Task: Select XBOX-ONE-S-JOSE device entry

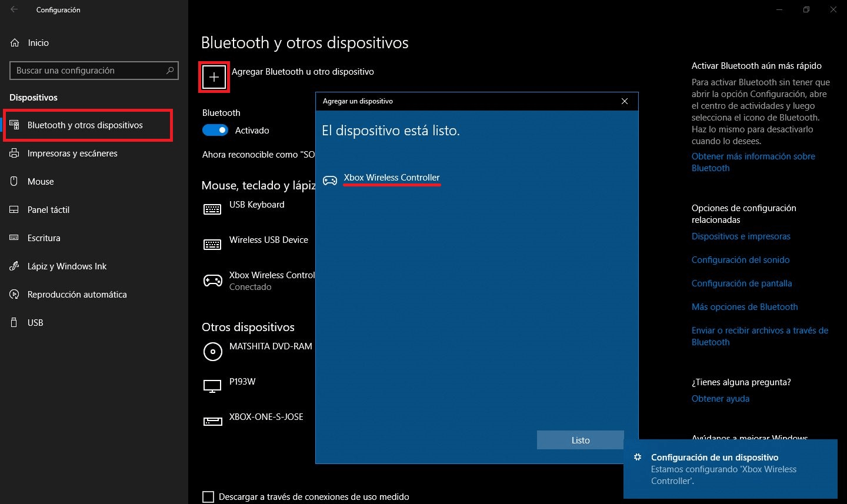Action: [x=266, y=417]
